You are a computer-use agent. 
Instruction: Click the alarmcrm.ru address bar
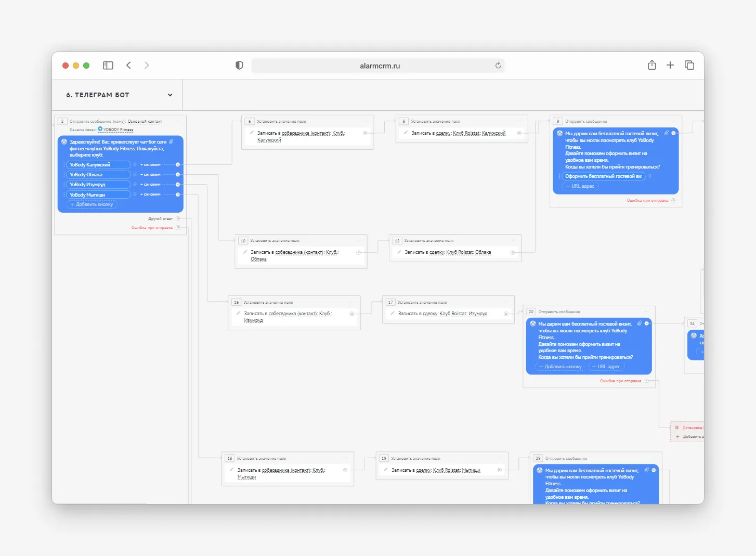pyautogui.click(x=380, y=66)
